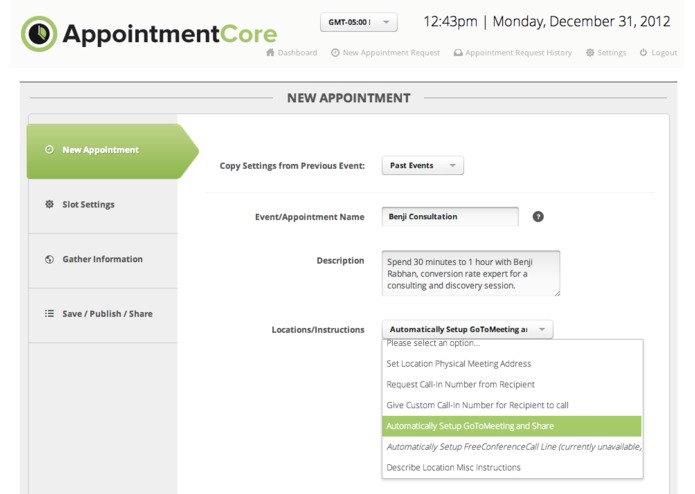Click the AppointmentCore clock logo icon
The image size is (695, 494).
[x=39, y=34]
